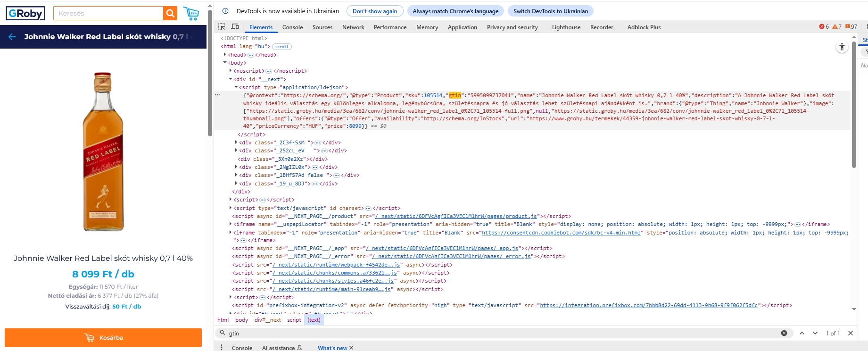Click Switch DevTools to Ukrainian button
Viewport: 868px width, 351px height.
tap(551, 11)
